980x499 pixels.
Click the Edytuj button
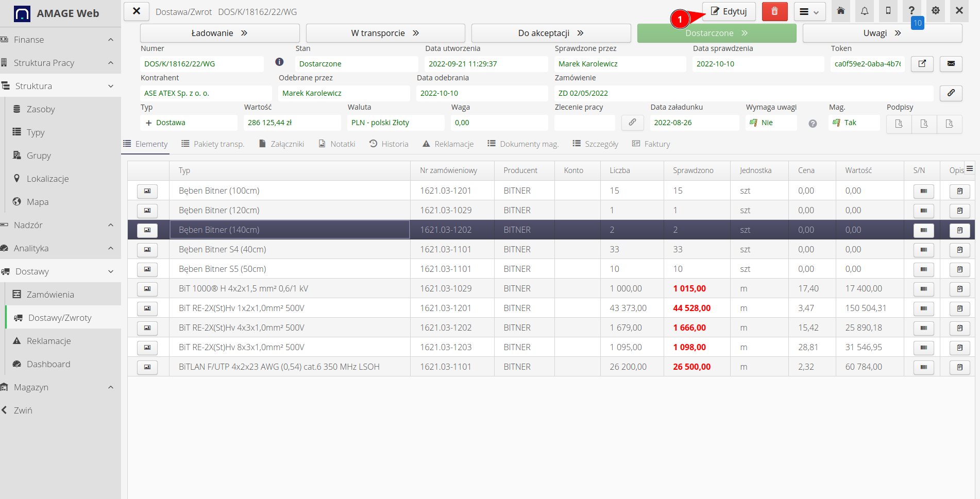pyautogui.click(x=729, y=11)
